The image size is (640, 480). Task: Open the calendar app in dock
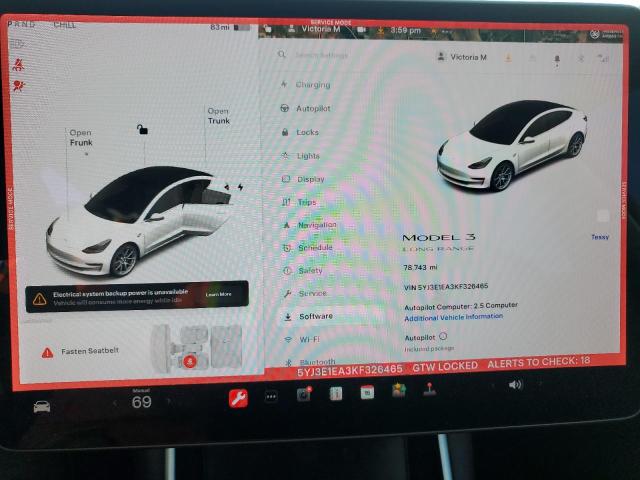pyautogui.click(x=367, y=392)
